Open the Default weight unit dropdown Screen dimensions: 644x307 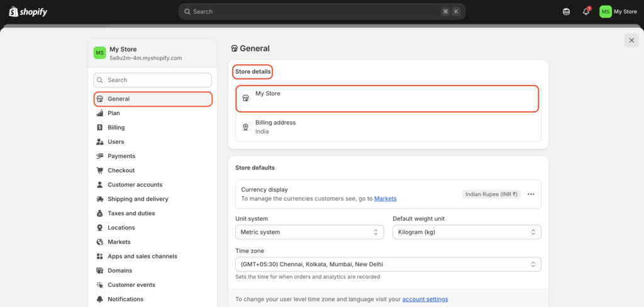tap(467, 232)
